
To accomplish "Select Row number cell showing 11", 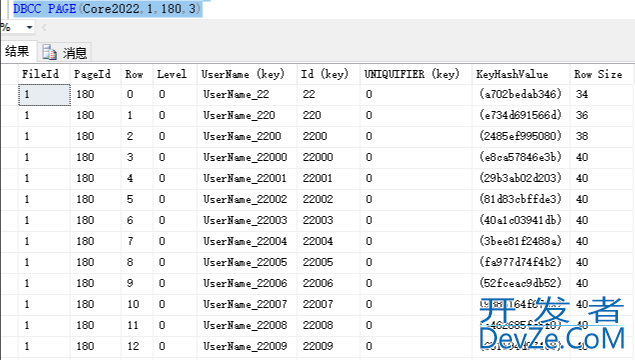I will [x=137, y=326].
